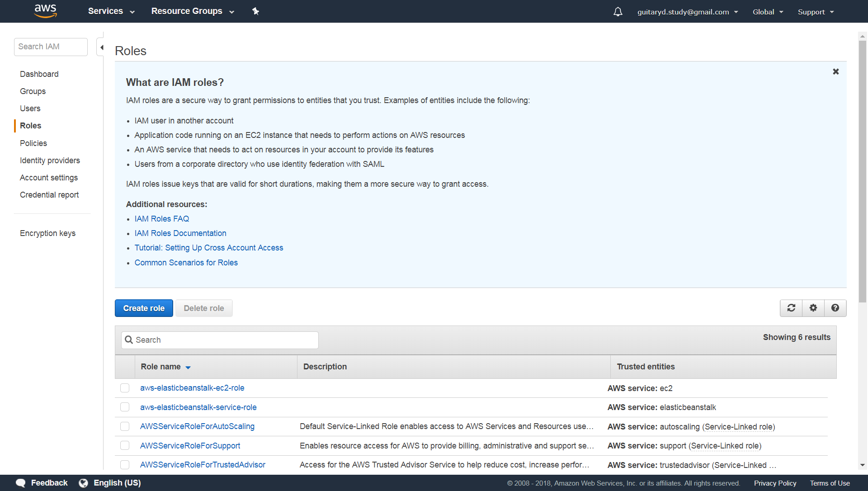868x491 pixels.
Task: Select checkbox for aws-elasticbeanstalk-ec2-role
Action: (125, 388)
